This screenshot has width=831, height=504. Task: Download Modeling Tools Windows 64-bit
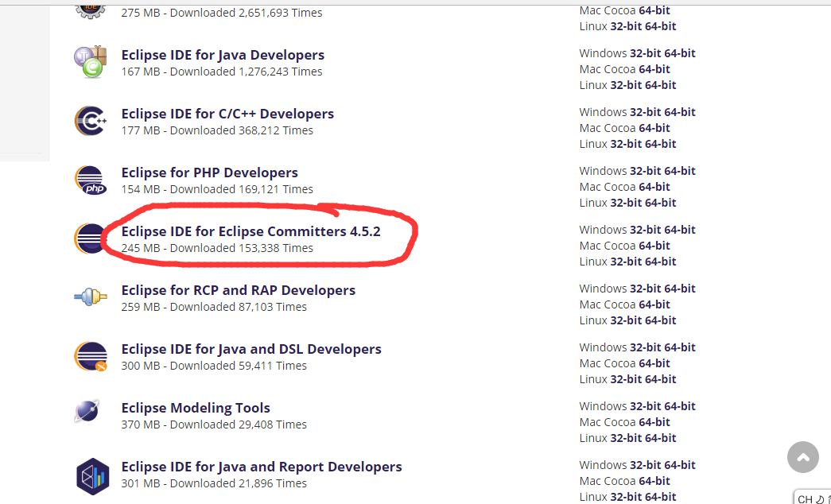[679, 406]
